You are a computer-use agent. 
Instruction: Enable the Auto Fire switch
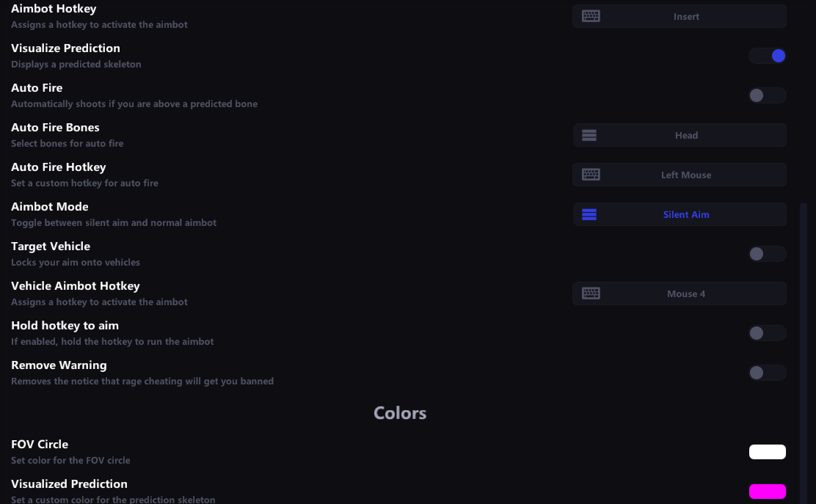pos(768,95)
